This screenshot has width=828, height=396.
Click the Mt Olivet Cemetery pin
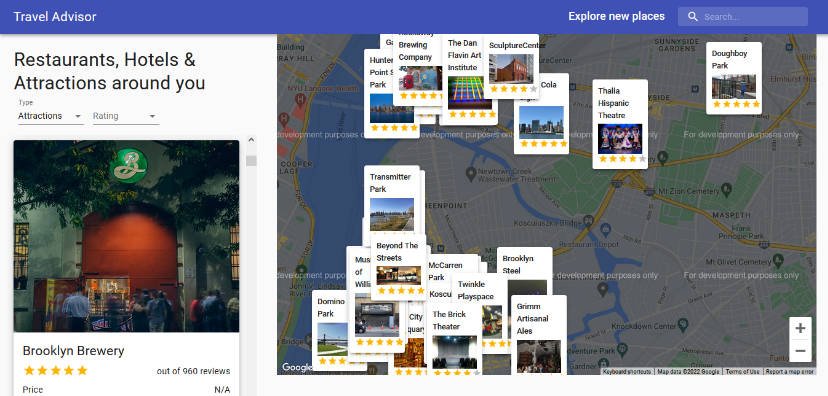point(778,260)
